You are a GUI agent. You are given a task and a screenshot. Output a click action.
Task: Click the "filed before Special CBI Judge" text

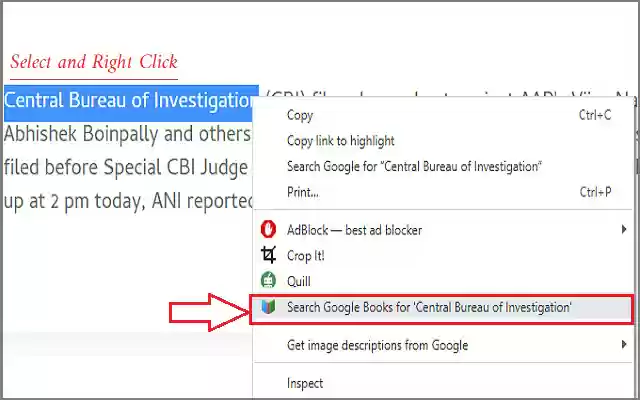pyautogui.click(x=126, y=168)
